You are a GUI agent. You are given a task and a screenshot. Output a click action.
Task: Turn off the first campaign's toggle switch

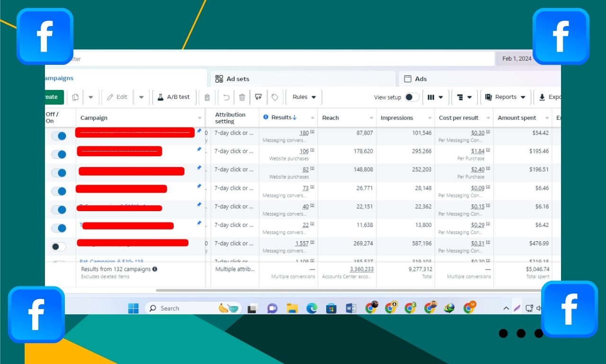click(x=59, y=136)
